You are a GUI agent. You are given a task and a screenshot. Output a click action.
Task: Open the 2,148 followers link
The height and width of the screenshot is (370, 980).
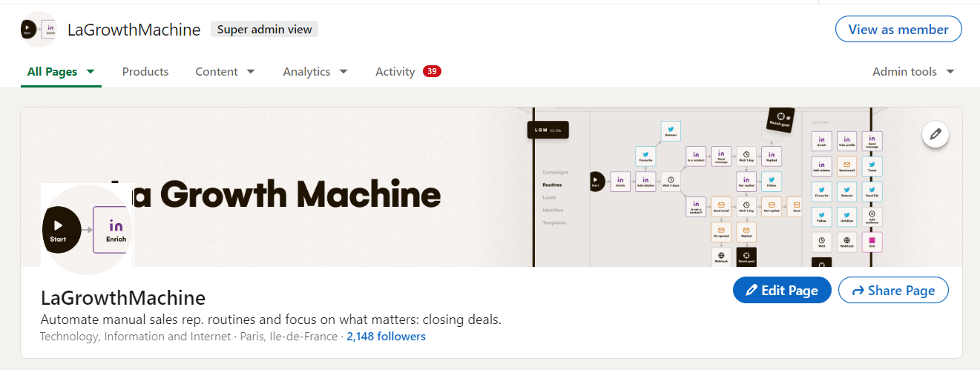point(386,337)
